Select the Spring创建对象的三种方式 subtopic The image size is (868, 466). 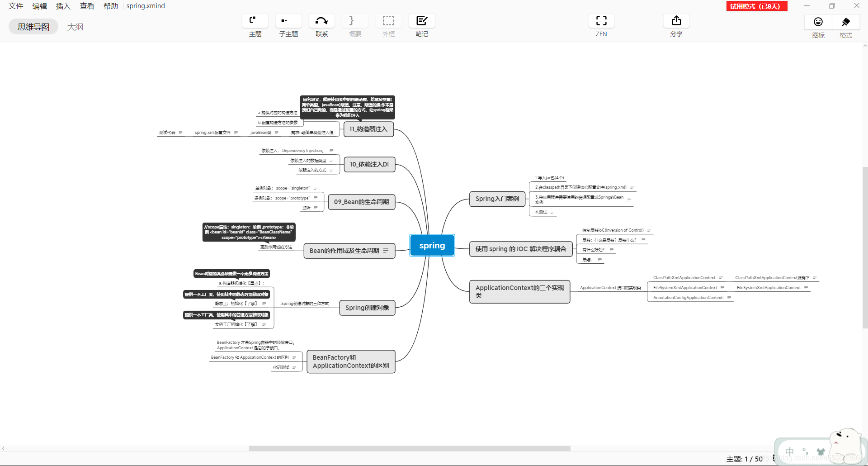[x=305, y=304]
